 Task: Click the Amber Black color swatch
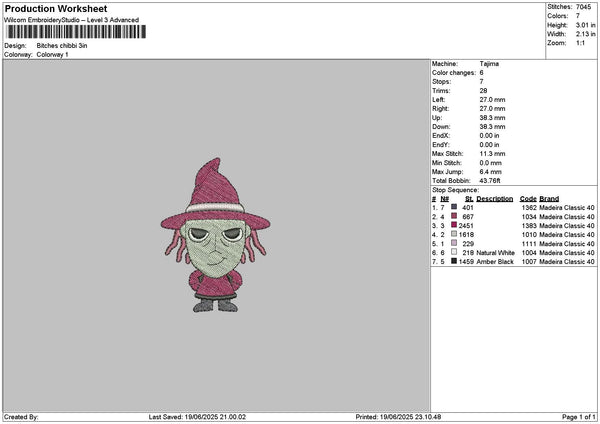coord(454,262)
